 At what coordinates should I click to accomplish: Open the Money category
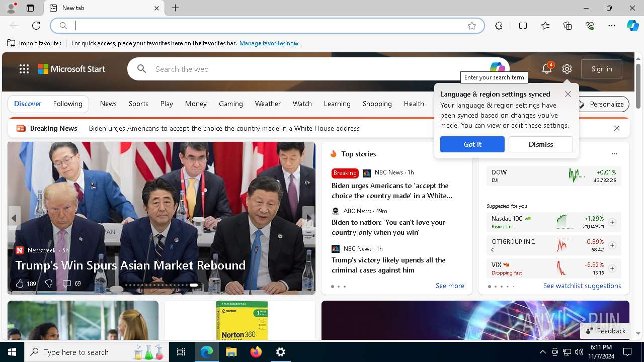[x=196, y=104]
